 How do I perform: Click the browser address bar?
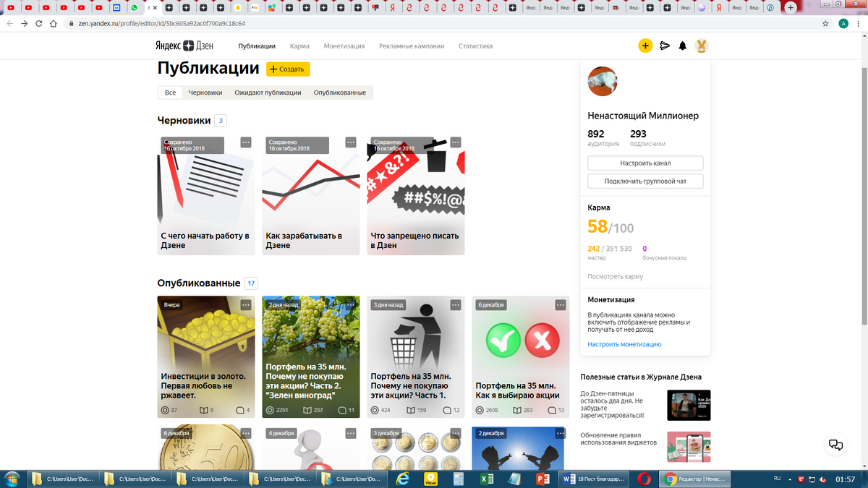click(441, 23)
